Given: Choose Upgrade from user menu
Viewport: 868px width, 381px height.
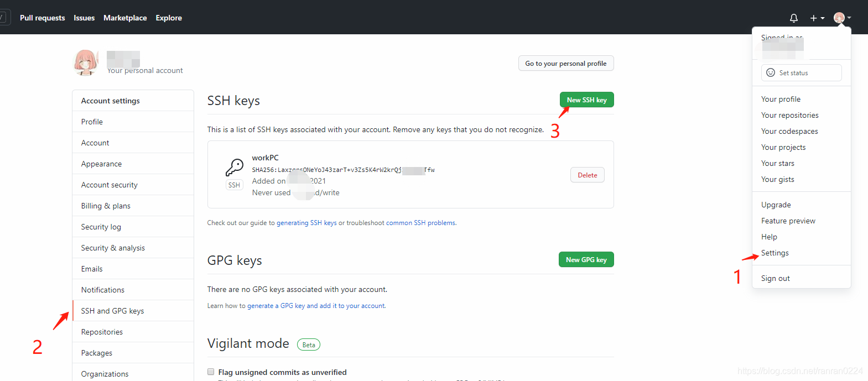Looking at the screenshot, I should click(x=801, y=205).
